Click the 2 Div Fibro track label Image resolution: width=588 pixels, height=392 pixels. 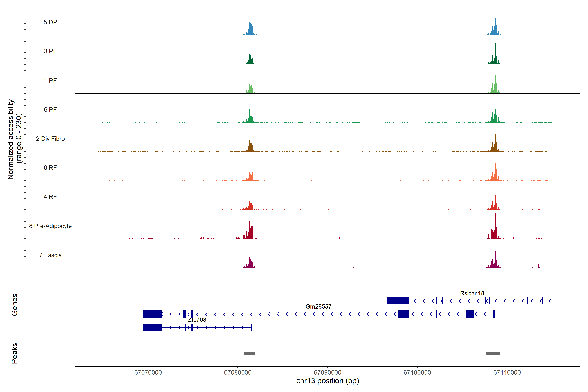pos(50,139)
